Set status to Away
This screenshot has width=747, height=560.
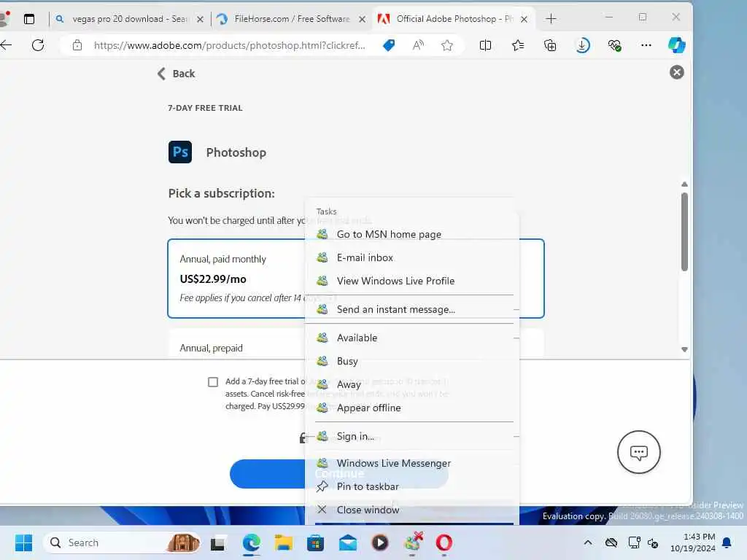pyautogui.click(x=411, y=384)
